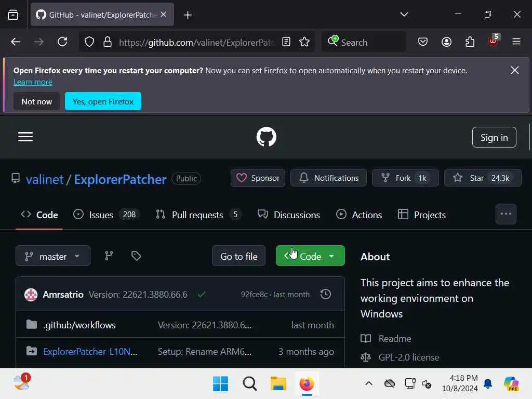Image resolution: width=532 pixels, height=399 pixels.
Task: View commit history clock icon
Action: tap(325, 294)
